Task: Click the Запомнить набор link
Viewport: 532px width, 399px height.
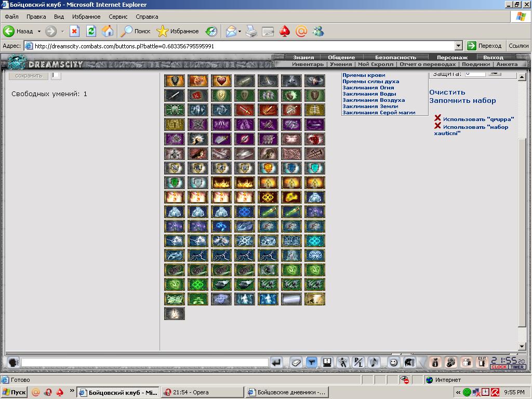Action: pos(462,101)
